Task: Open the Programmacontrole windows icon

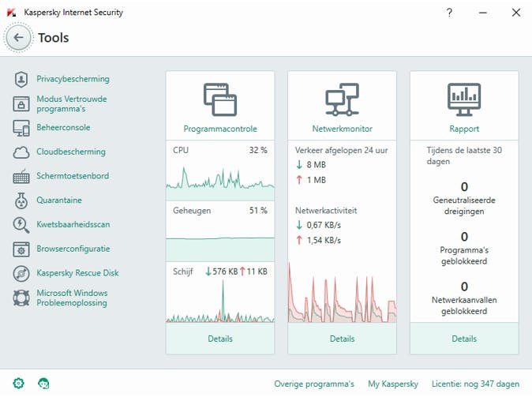Action: pyautogui.click(x=220, y=99)
